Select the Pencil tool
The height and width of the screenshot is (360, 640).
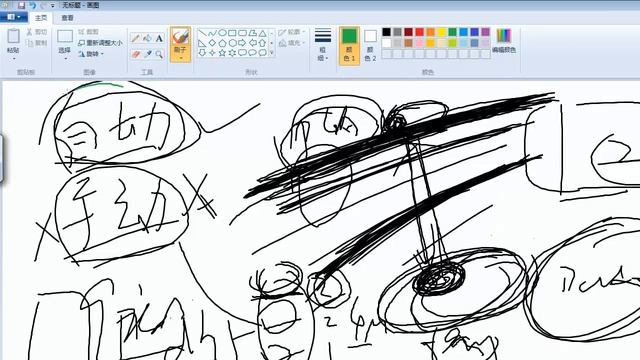(136, 38)
